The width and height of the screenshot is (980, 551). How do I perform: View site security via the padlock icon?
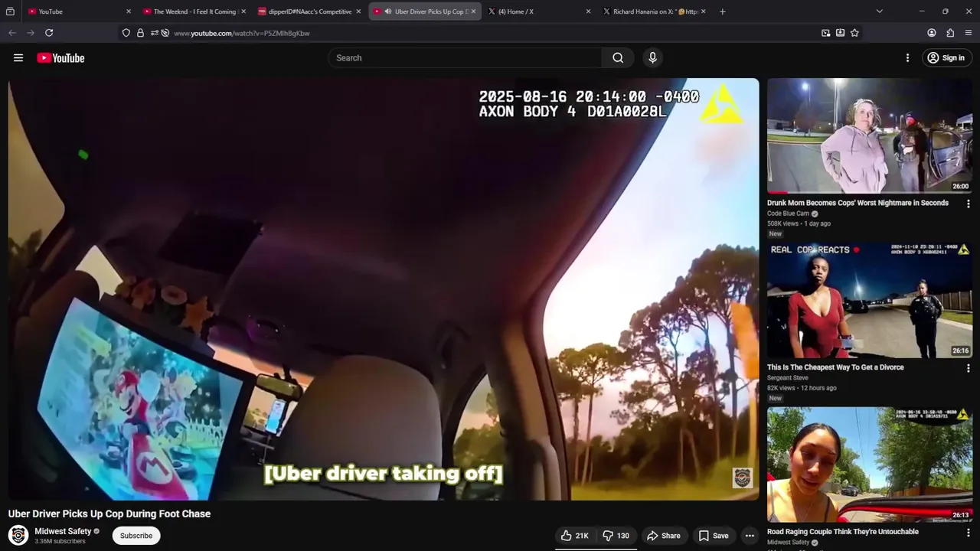point(140,33)
